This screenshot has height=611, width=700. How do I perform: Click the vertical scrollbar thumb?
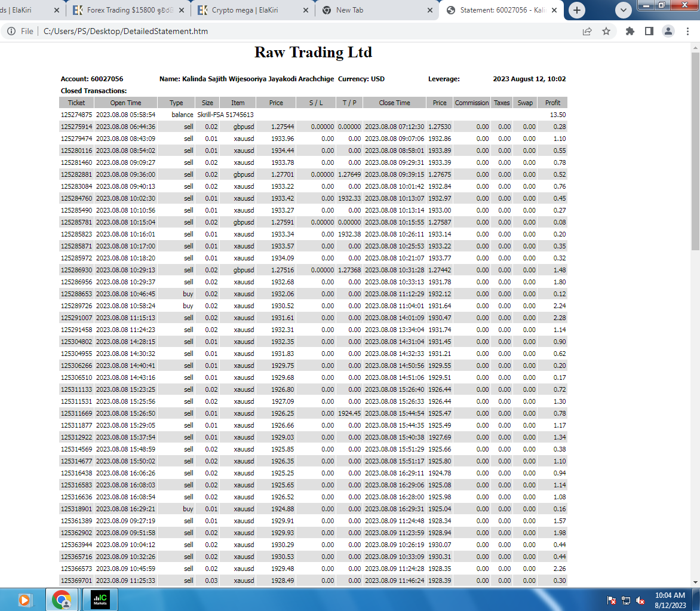click(x=695, y=152)
